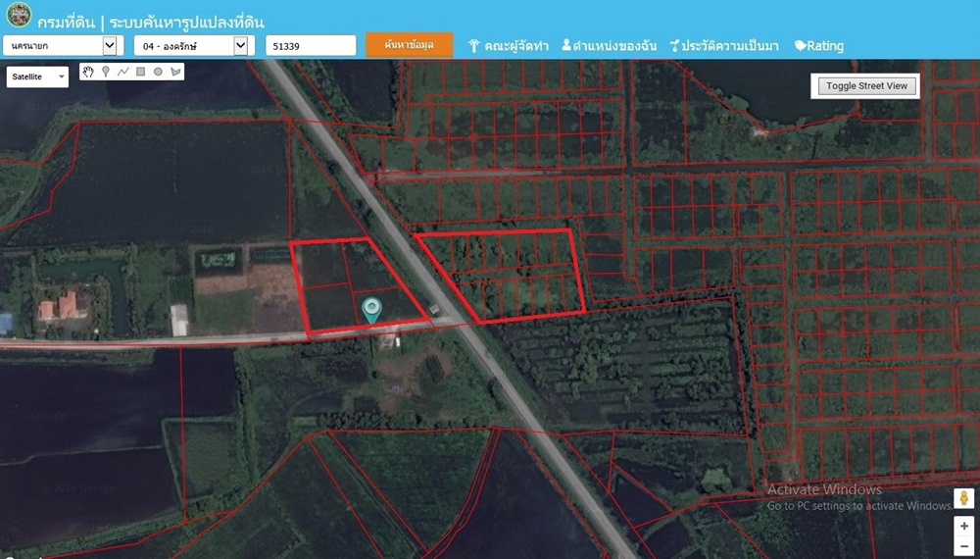The image size is (980, 559).
Task: Click the Department of Lands logo
Action: 19,17
